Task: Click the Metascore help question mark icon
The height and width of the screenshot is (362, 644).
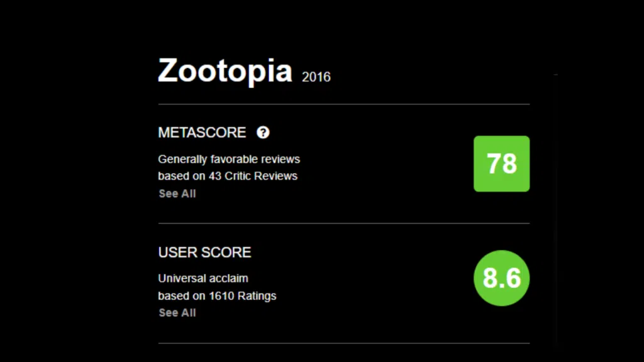Action: point(263,132)
